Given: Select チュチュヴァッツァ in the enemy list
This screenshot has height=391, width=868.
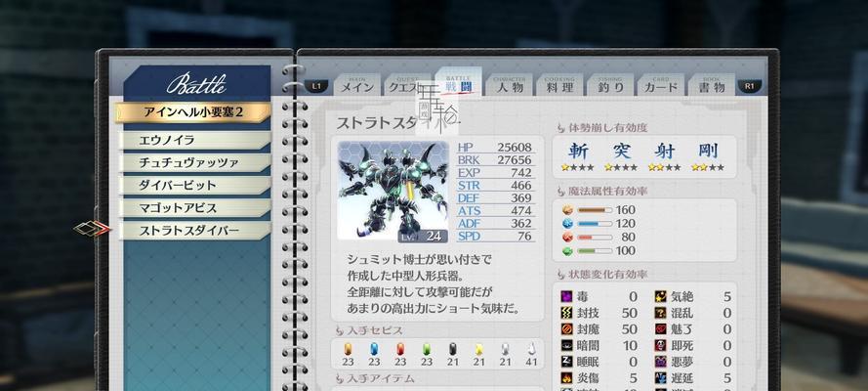Looking at the screenshot, I should [195, 163].
